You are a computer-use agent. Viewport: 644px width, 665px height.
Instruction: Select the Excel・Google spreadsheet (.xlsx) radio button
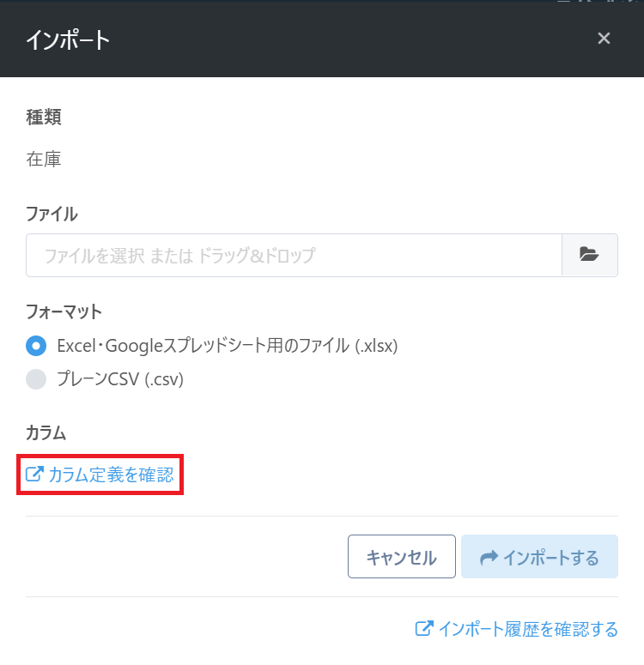(x=36, y=346)
